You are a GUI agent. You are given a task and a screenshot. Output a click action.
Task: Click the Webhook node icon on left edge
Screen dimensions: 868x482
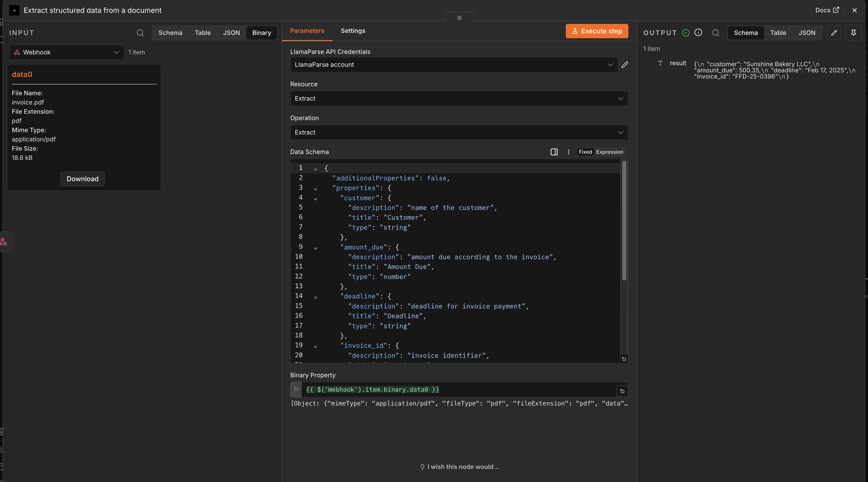coord(4,242)
